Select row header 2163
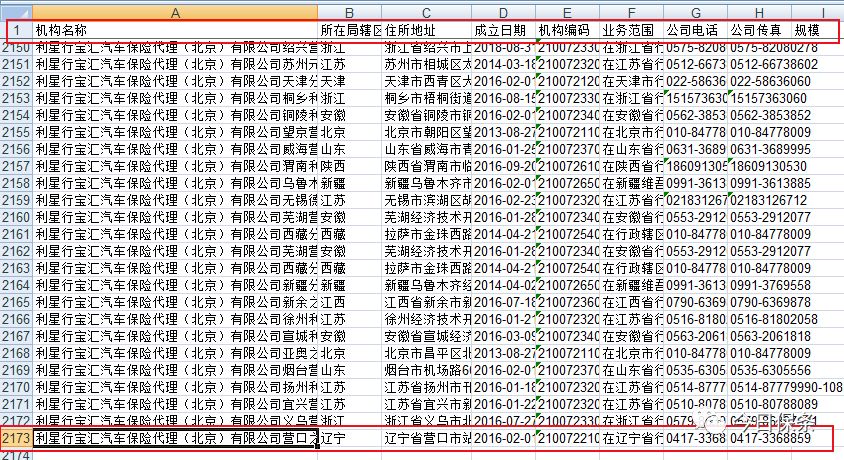The width and height of the screenshot is (844, 460). pos(16,268)
